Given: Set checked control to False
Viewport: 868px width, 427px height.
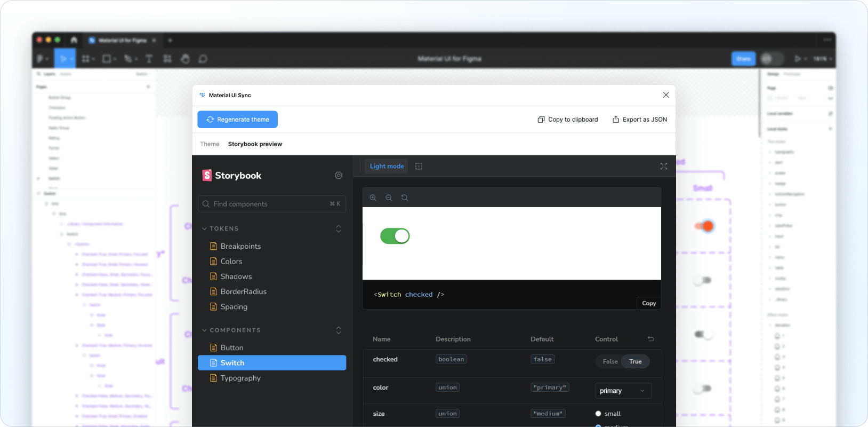Looking at the screenshot, I should 610,361.
